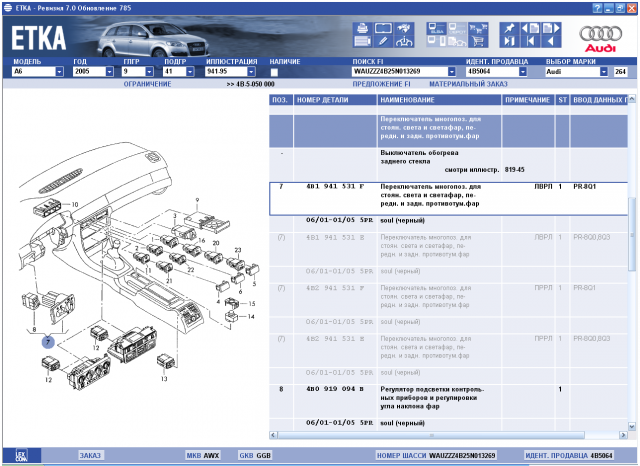Click the service information icon
The height and width of the screenshot is (466, 640).
404,41
